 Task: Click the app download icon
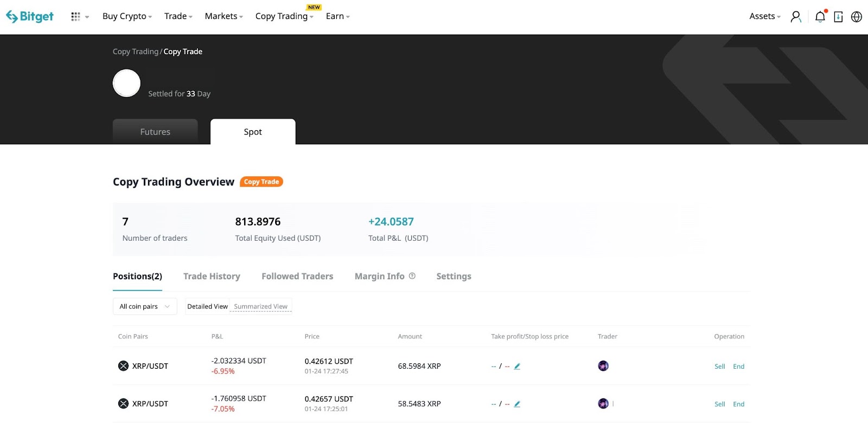tap(838, 17)
